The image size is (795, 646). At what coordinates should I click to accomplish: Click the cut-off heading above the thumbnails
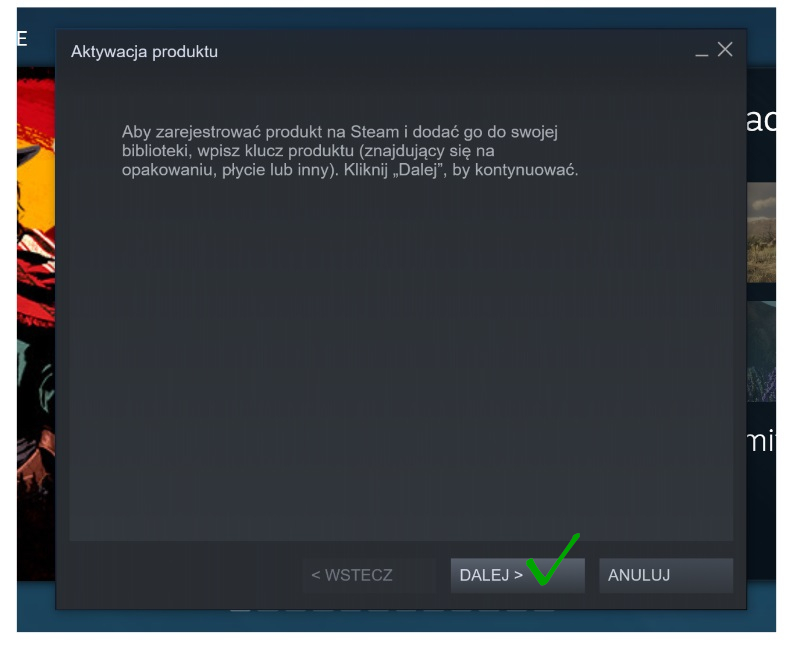(x=761, y=120)
